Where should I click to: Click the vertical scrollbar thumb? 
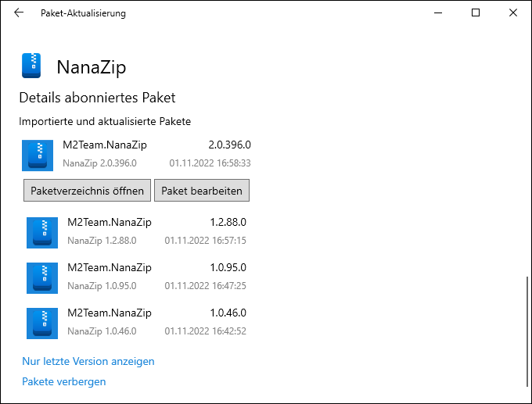(x=527, y=331)
